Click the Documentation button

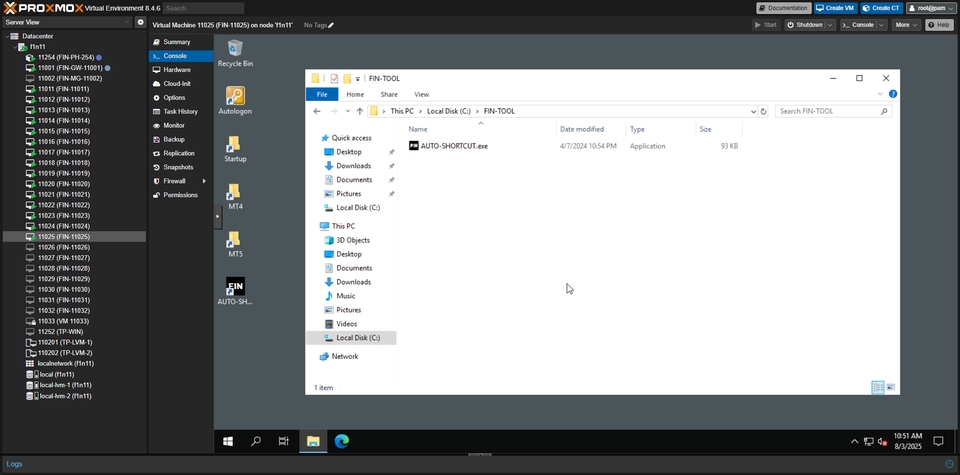[x=784, y=8]
